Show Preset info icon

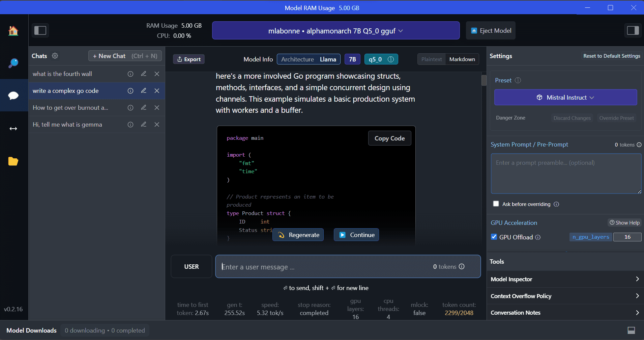[x=518, y=80]
